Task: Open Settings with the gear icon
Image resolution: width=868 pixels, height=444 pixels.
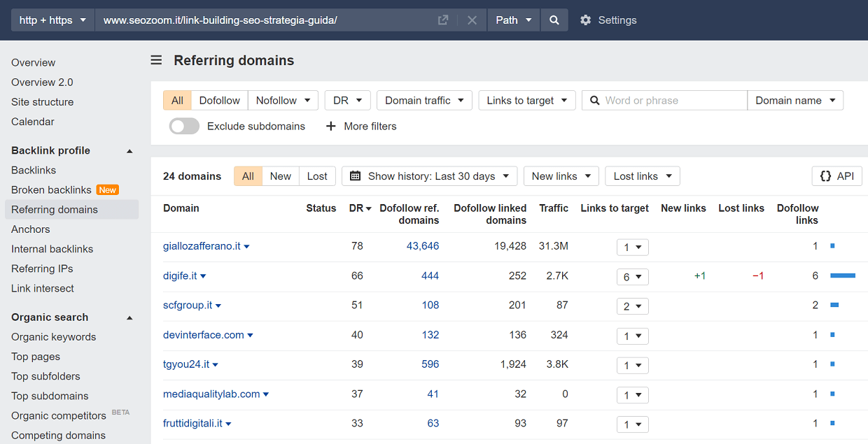Action: tap(586, 20)
